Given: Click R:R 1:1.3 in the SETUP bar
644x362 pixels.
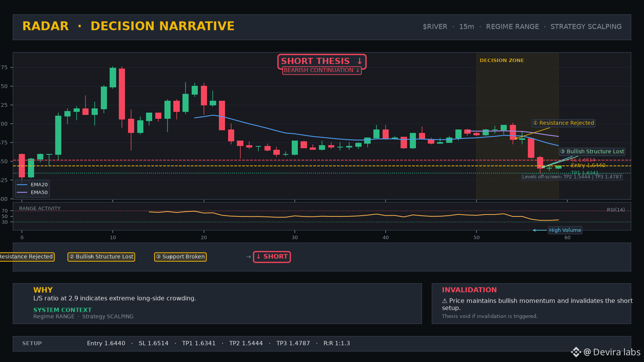Looking at the screenshot, I should tap(337, 343).
